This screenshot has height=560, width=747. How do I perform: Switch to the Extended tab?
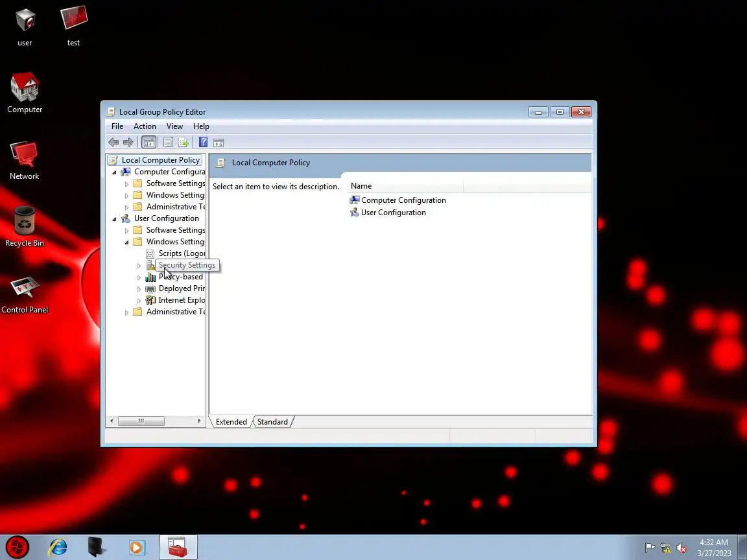tap(231, 422)
